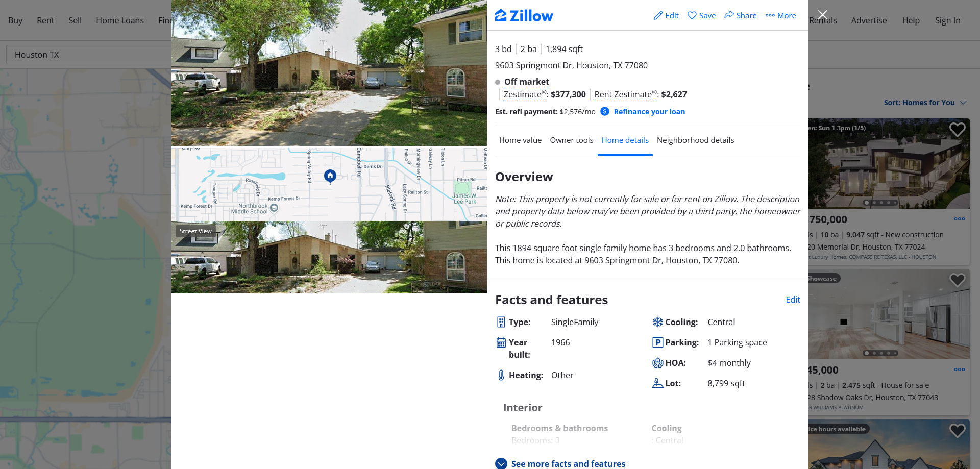Click the home pin on the map
This screenshot has height=469, width=980.
coord(330,176)
